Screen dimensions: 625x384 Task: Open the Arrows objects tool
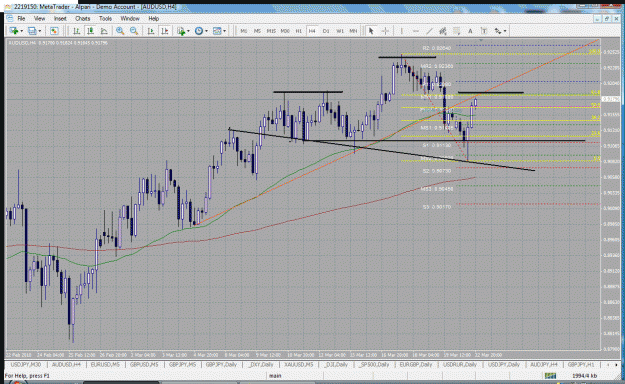[x=498, y=31]
